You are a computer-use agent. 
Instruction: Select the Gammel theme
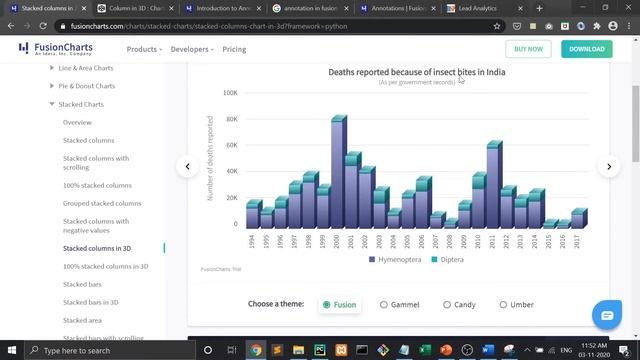(x=400, y=304)
